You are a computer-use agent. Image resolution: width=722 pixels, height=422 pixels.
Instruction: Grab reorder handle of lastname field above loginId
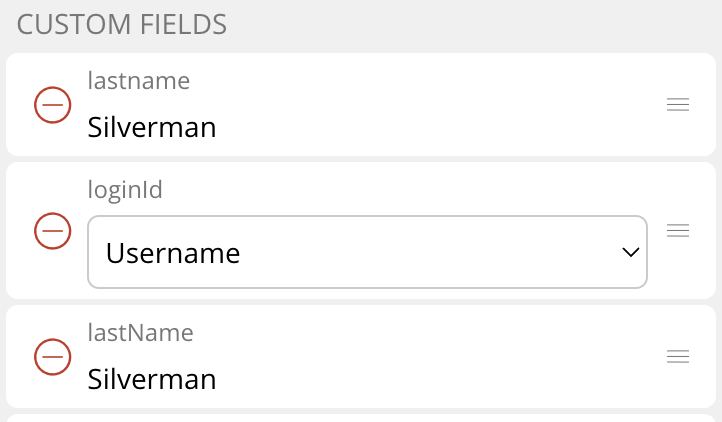click(678, 104)
